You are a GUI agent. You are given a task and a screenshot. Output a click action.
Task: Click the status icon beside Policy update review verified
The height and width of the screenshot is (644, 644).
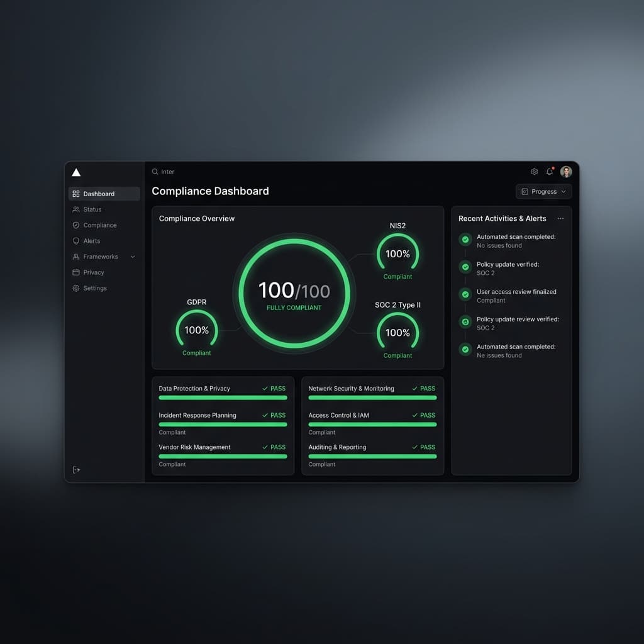(465, 322)
